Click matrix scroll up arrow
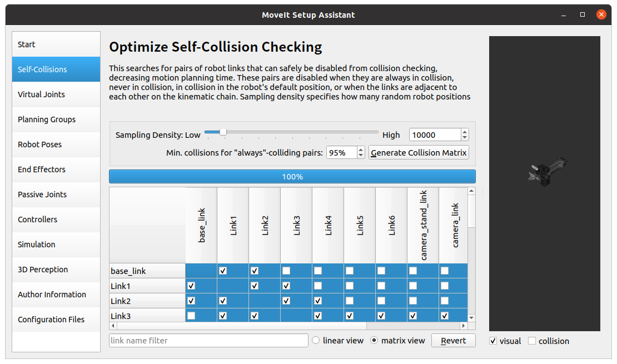Screen dimensions: 617x364 (471, 191)
